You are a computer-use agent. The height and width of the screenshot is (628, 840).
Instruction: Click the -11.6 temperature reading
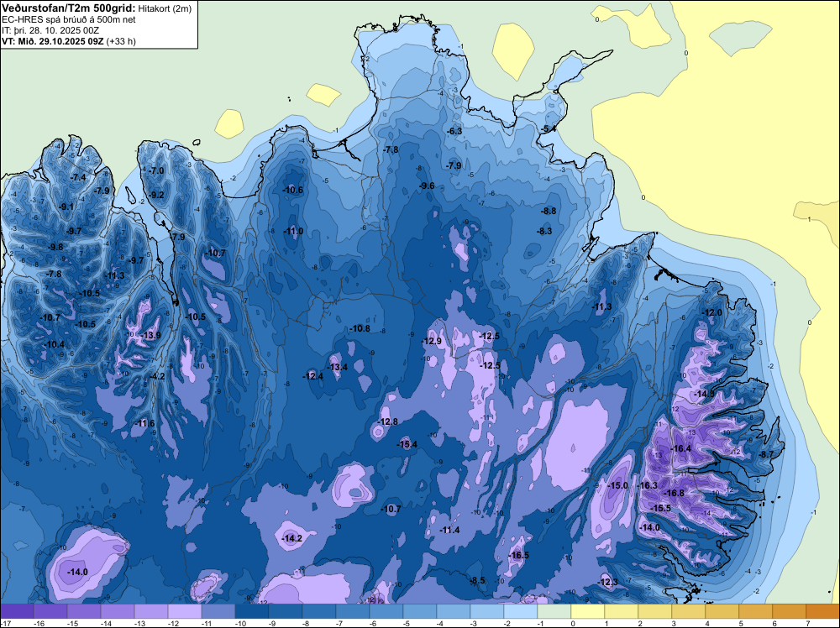[x=144, y=423]
